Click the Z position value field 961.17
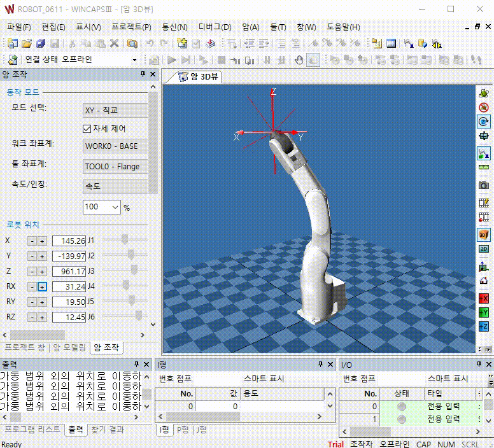Image resolution: width=494 pixels, height=448 pixels. (69, 271)
